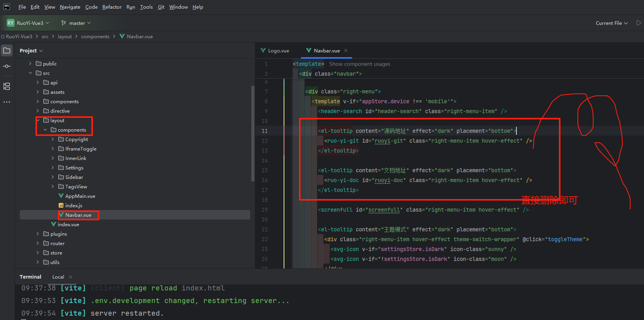Click the RY project badge icon
The image size is (644, 320).
pyautogui.click(x=11, y=23)
